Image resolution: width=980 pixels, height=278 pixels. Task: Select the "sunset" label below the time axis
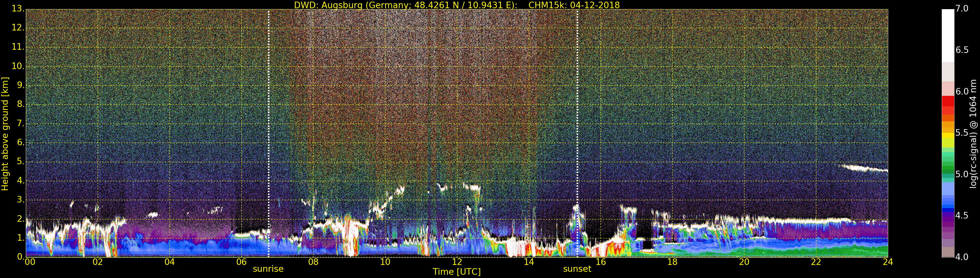pyautogui.click(x=577, y=269)
